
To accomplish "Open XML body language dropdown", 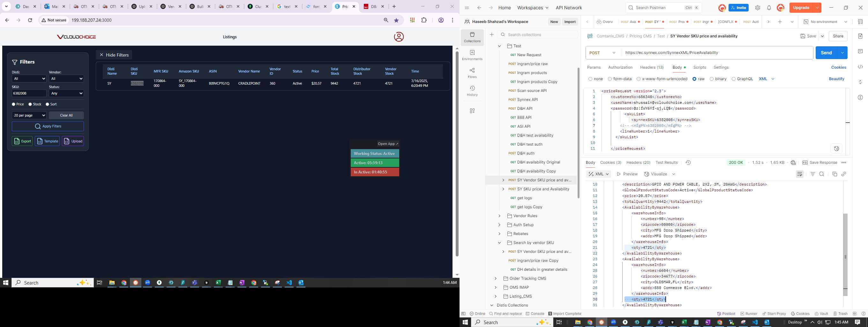I will [x=767, y=79].
